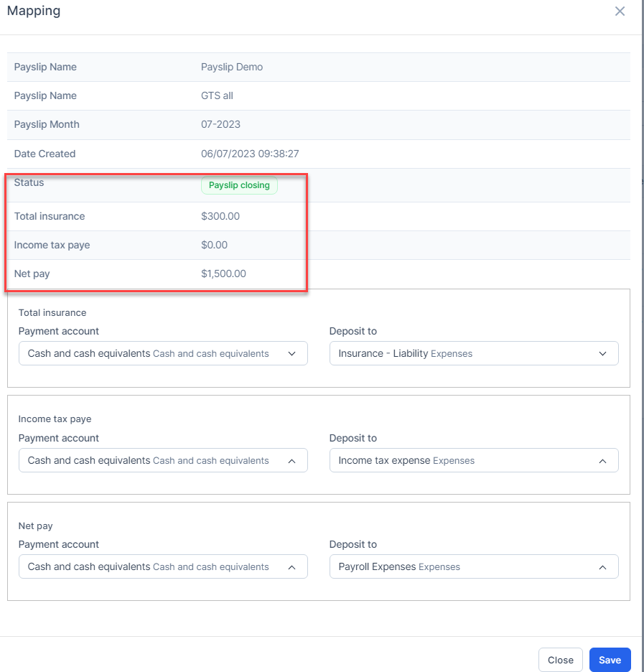Close the Mapping dialog with the X icon
This screenshot has height=672, width=644.
click(620, 11)
